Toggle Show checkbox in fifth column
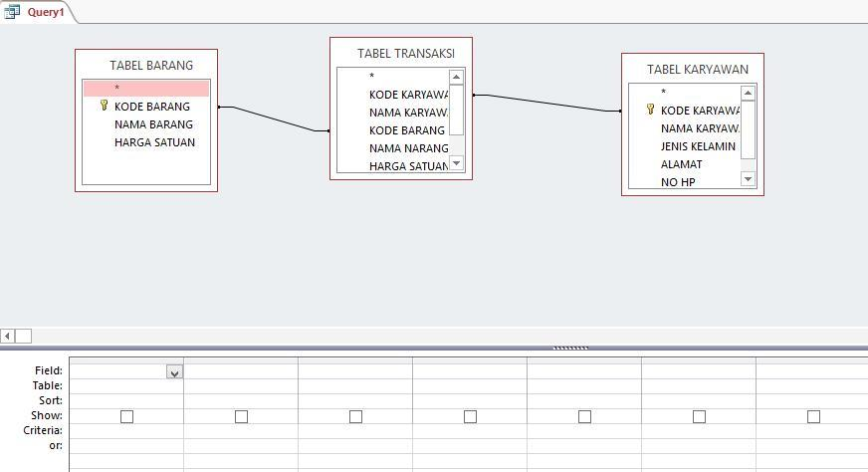The height and width of the screenshot is (472, 868). 584,416
